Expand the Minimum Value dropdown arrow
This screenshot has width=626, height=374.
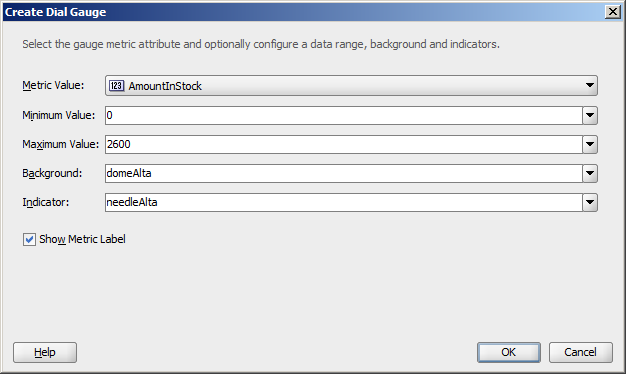(x=590, y=115)
